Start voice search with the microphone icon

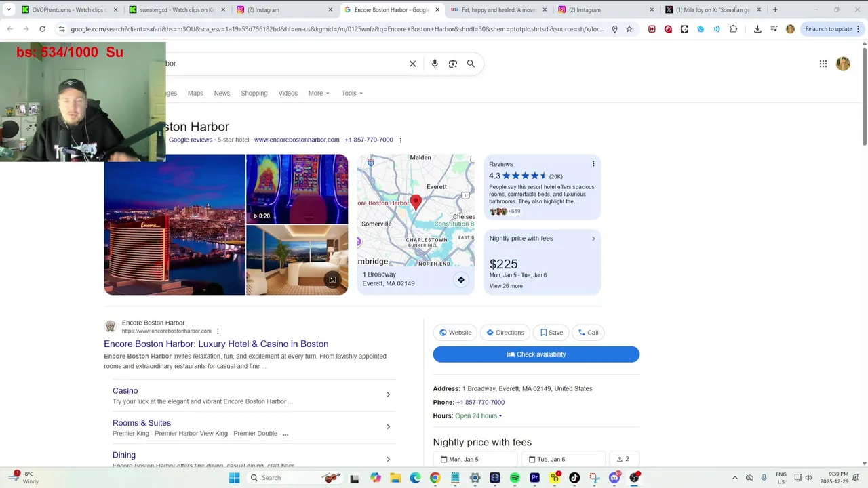(x=435, y=64)
